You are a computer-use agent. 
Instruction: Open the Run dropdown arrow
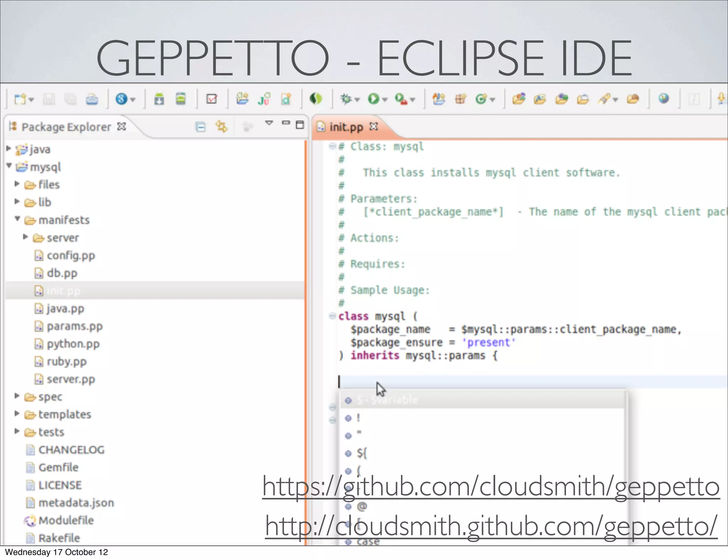tap(385, 100)
